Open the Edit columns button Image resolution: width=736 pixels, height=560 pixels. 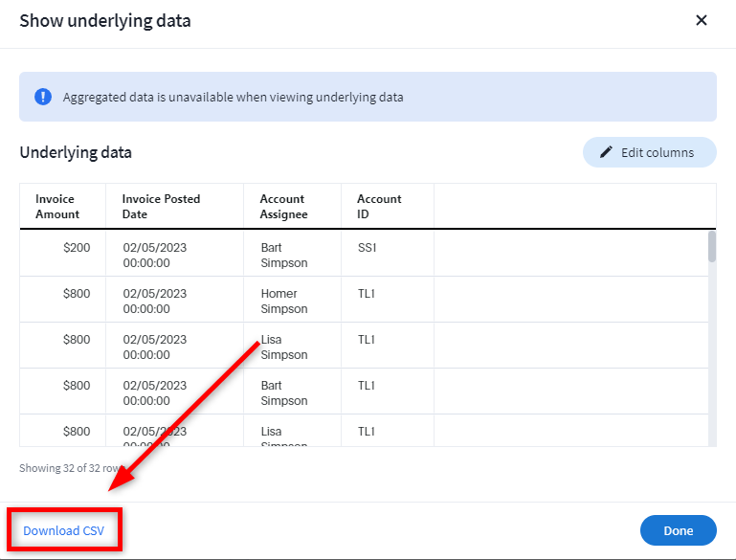(x=649, y=152)
